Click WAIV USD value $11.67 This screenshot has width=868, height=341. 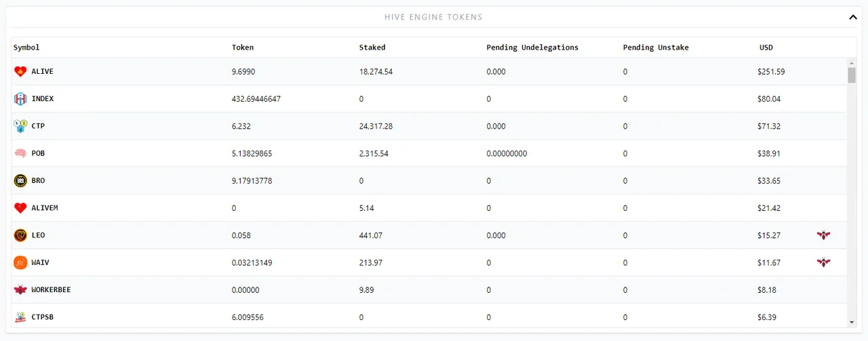(x=769, y=262)
